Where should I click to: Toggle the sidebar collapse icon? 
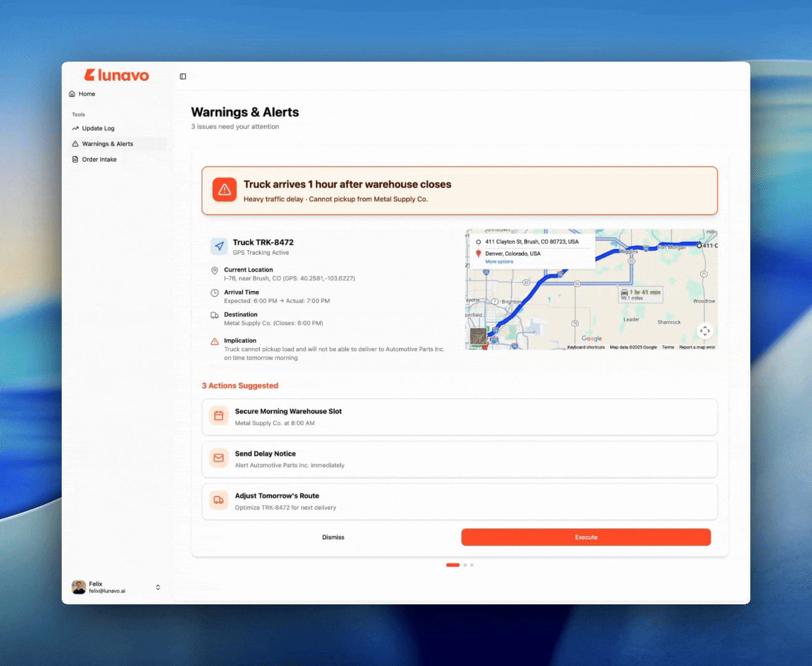click(183, 76)
